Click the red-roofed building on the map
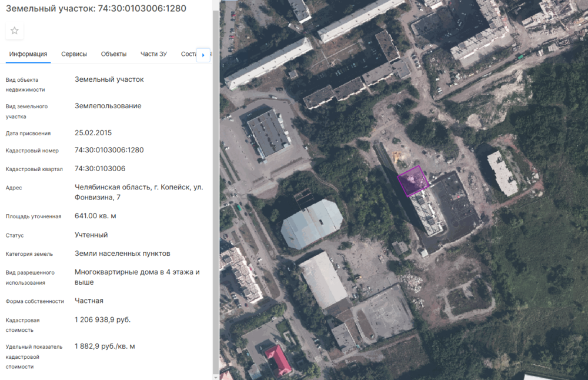The image size is (588, 380). [x=278, y=359]
